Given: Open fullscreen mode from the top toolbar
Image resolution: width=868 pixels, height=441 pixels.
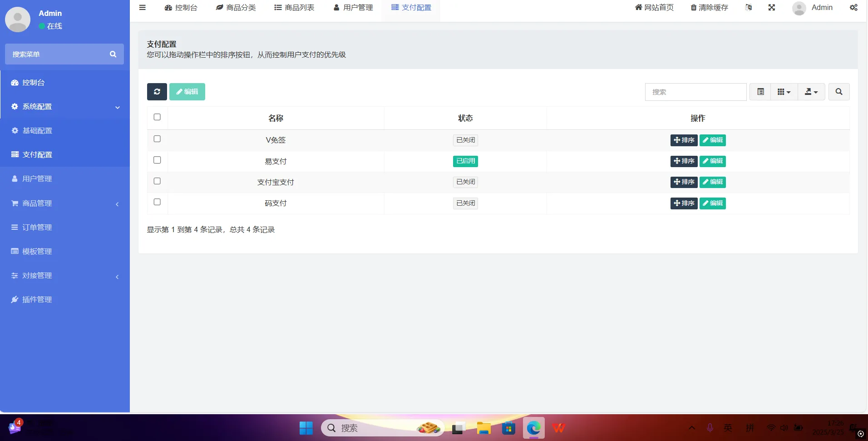Looking at the screenshot, I should click(x=771, y=7).
